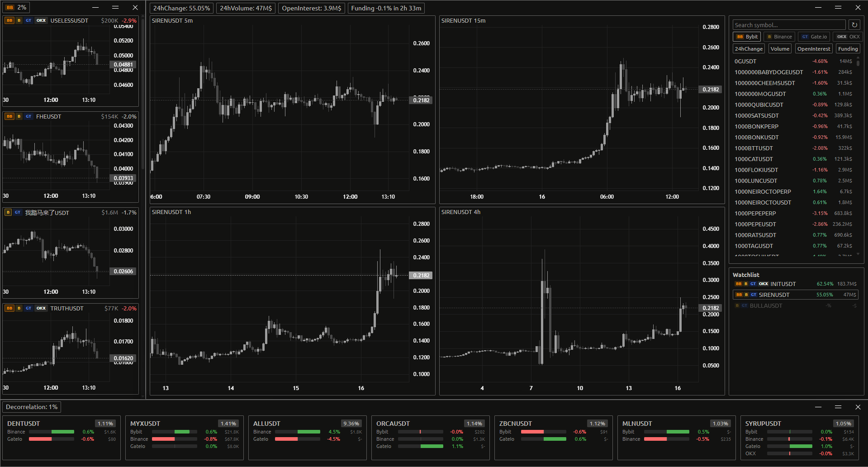Click Binance badge on SIRENUSDT watchlist row

click(746, 295)
